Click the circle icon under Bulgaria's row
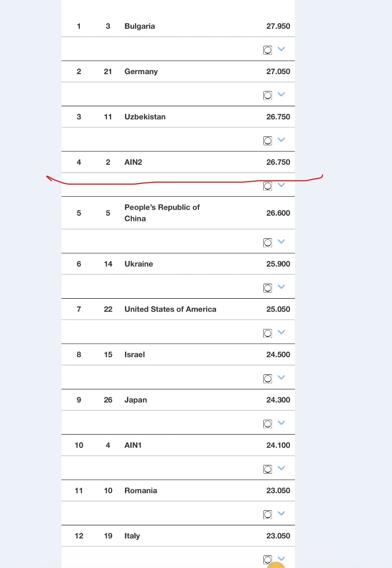This screenshot has height=568, width=392. (x=268, y=50)
